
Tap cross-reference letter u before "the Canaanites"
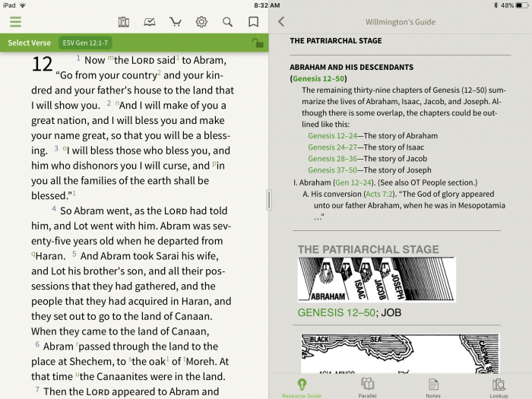tap(78, 374)
